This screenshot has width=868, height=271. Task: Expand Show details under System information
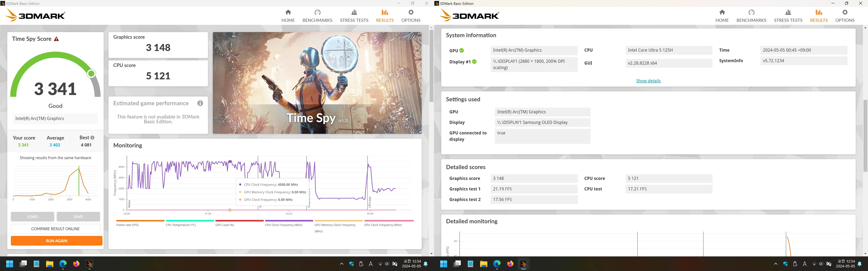point(648,81)
